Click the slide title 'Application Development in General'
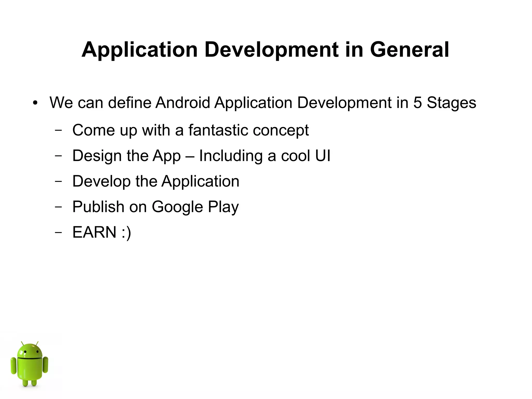Image resolution: width=532 pixels, height=399 pixels. (265, 49)
